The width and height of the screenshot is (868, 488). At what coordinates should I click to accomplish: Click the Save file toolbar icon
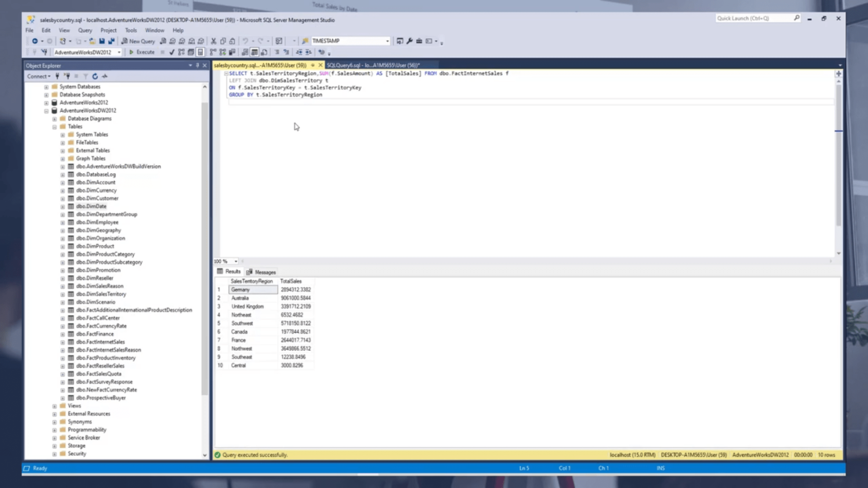click(102, 41)
